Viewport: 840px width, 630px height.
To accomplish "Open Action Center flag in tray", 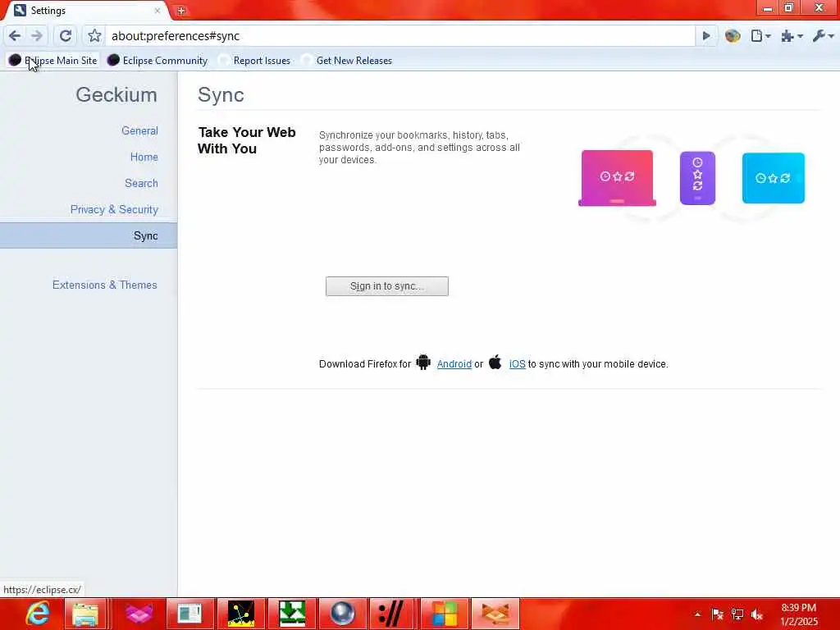I will pos(717,614).
